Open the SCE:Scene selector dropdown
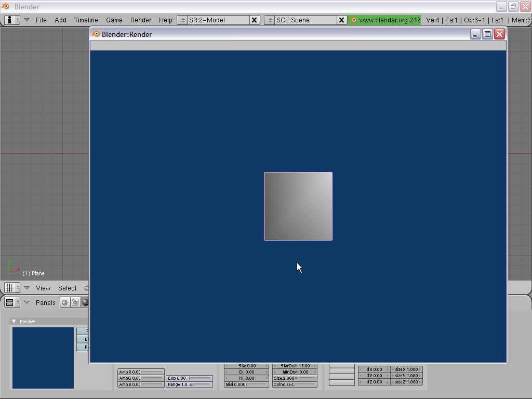The width and height of the screenshot is (532, 399). tap(270, 20)
